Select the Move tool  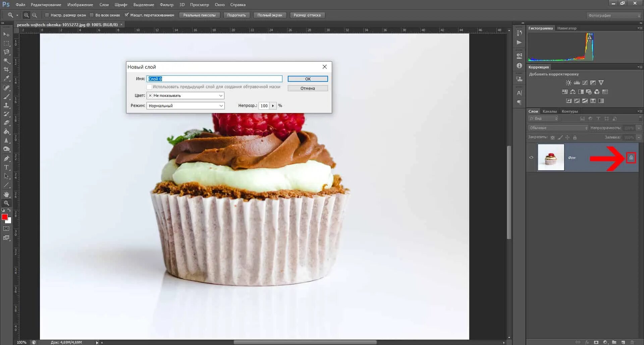click(x=6, y=35)
